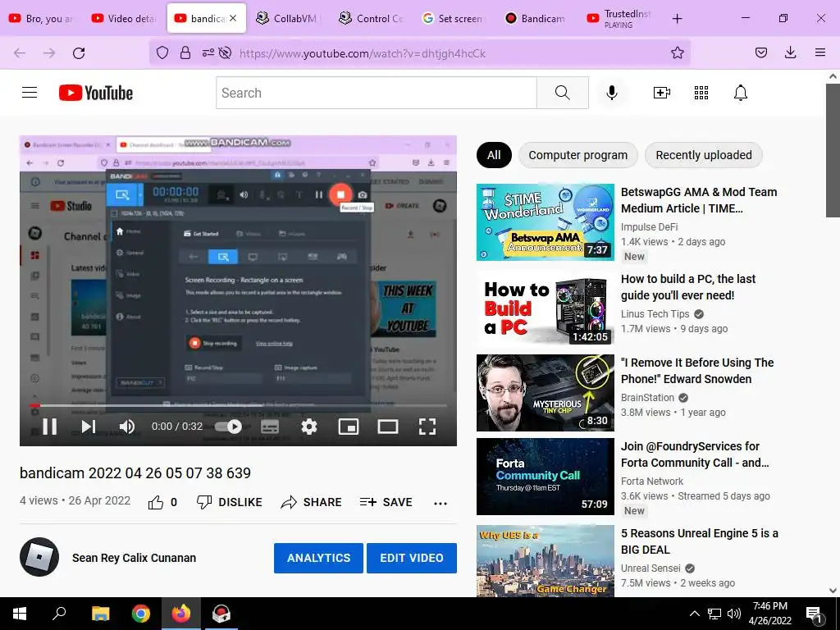Switch to the Video details browser tab
The width and height of the screenshot is (840, 630).
[125, 18]
